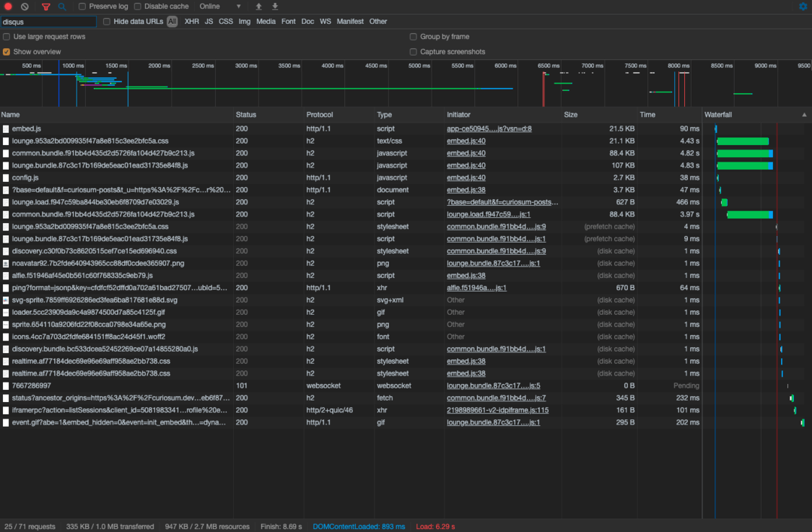812x532 pixels.
Task: Filter requests by XHR
Action: [x=192, y=22]
